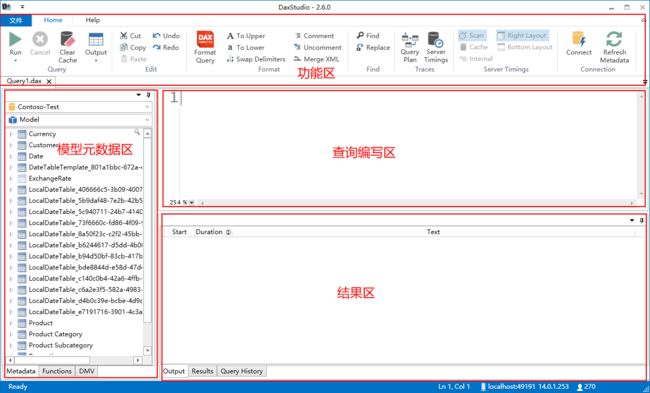Click the Start column header
Screen dimensions: 650x393
[x=179, y=232]
